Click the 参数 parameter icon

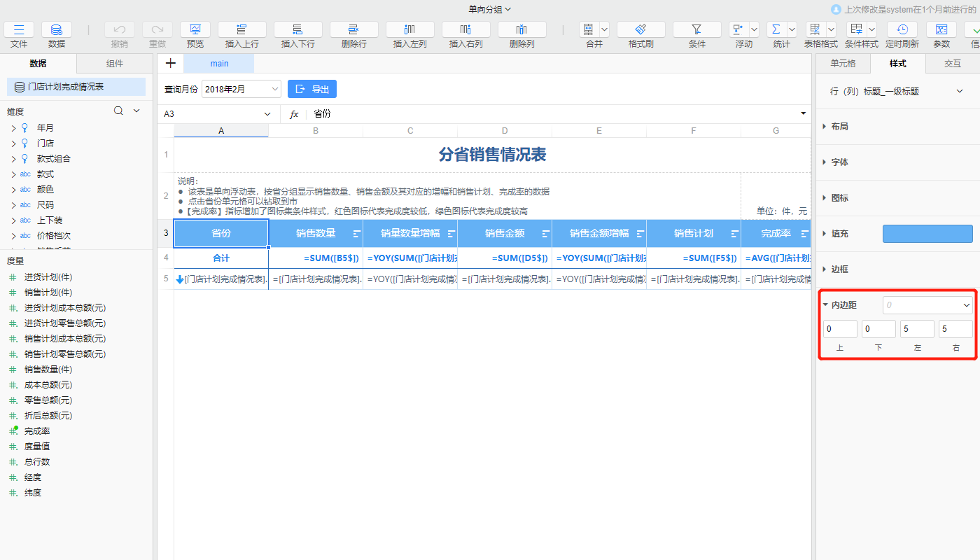pyautogui.click(x=941, y=30)
